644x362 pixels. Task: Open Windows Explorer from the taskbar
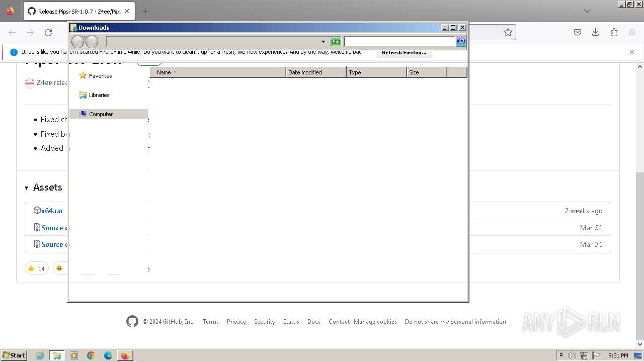coord(57,355)
